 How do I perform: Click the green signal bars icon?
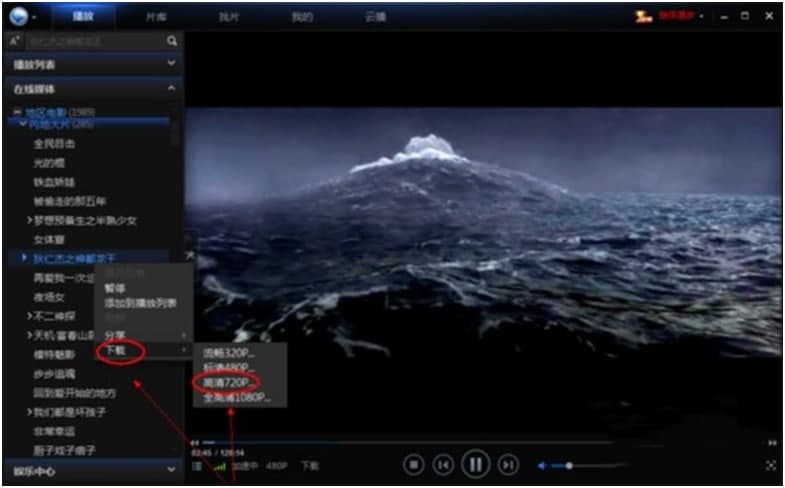(219, 465)
